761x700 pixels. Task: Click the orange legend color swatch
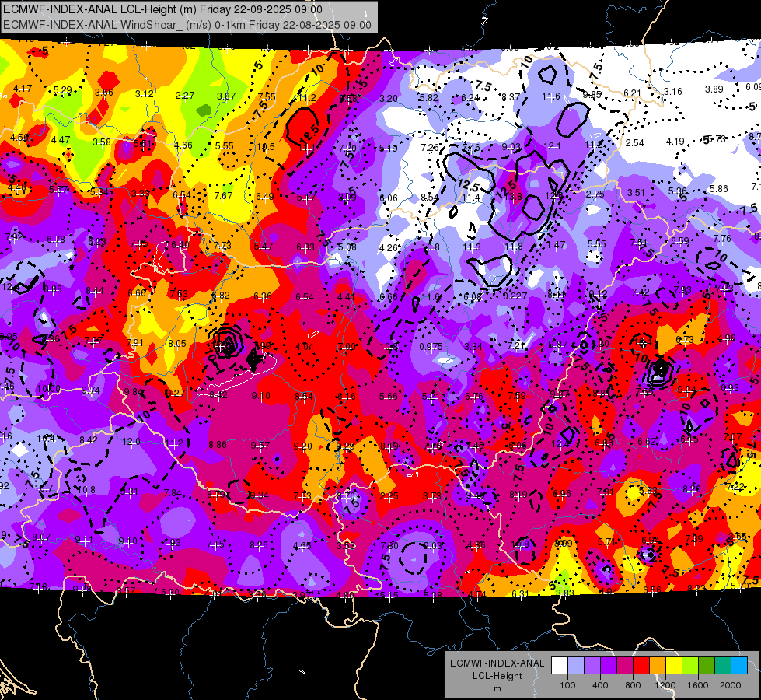point(658,665)
